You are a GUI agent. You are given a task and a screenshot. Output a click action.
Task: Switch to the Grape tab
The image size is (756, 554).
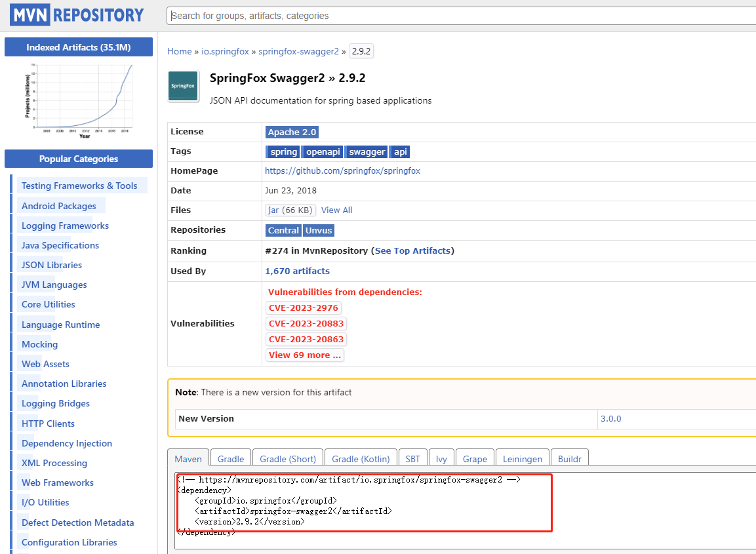click(475, 458)
